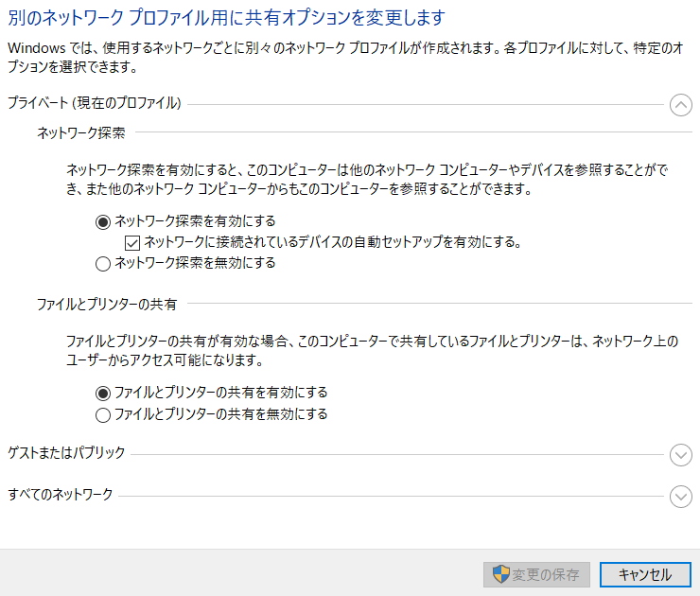Click the すべてのネットワーク heading text
This screenshot has width=700, height=596.
coord(61,494)
